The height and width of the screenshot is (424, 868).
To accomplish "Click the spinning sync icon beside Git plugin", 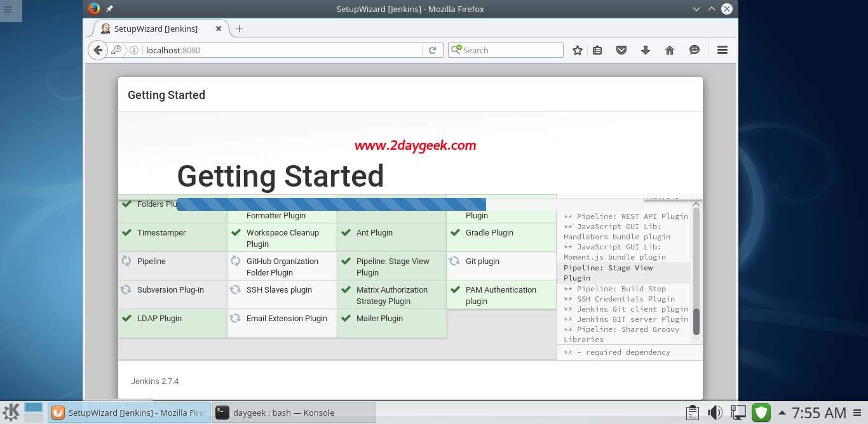I will 454,261.
